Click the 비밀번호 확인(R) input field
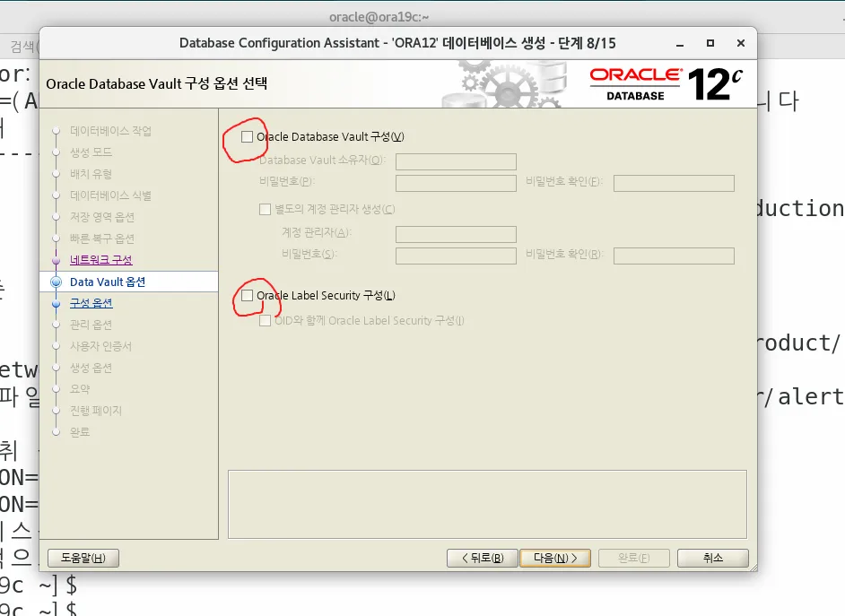This screenshot has height=616, width=845. pyautogui.click(x=674, y=256)
